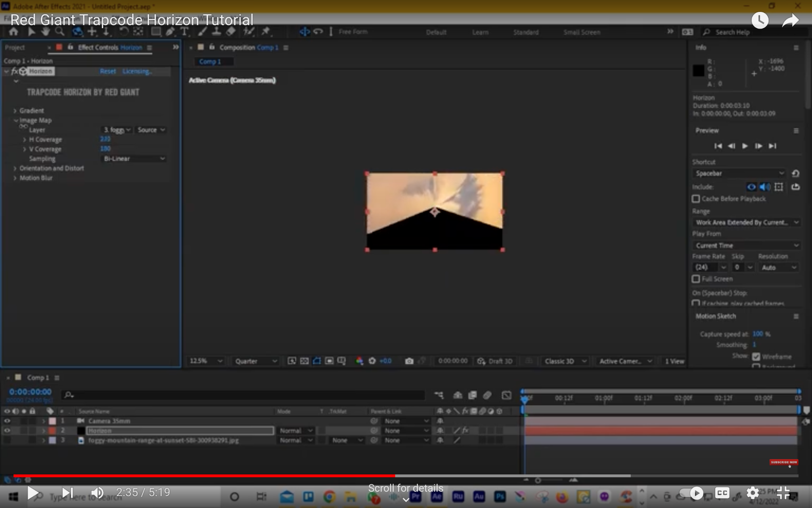Image resolution: width=812 pixels, height=508 pixels.
Task: Expand Orientation and Distort group
Action: click(15, 168)
